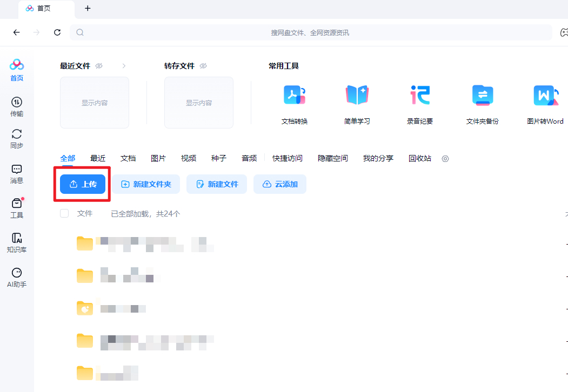The image size is (568, 392).
Task: Open the 工具 tools section
Action: point(17,208)
